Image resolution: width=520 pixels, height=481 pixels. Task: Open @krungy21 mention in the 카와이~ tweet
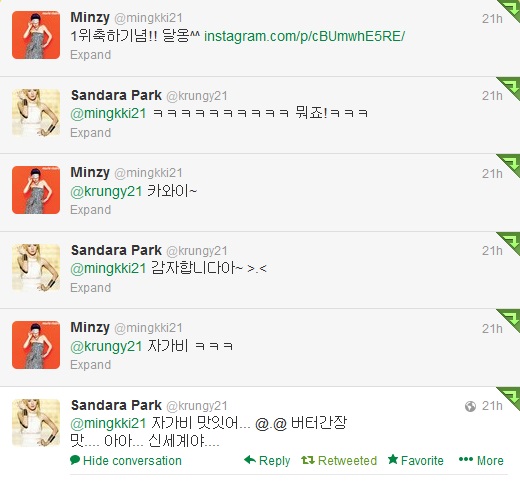tap(106, 192)
